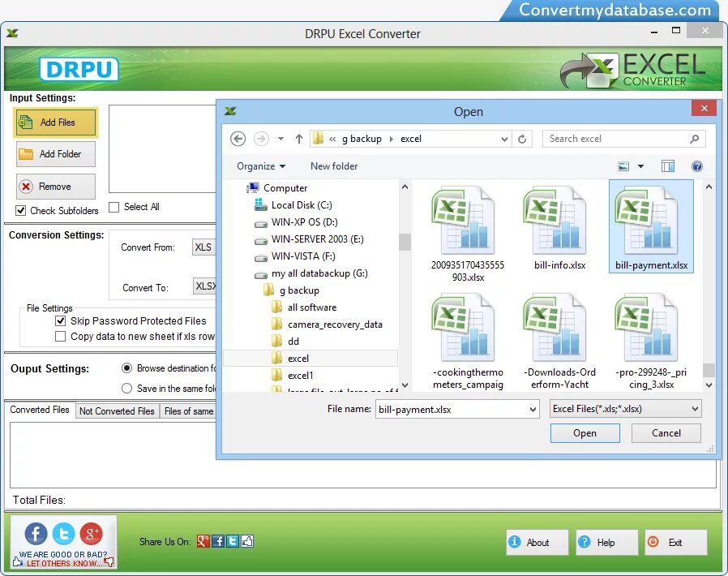Image resolution: width=728 pixels, height=576 pixels.
Task: Click the Add Files button
Action: tap(56, 123)
